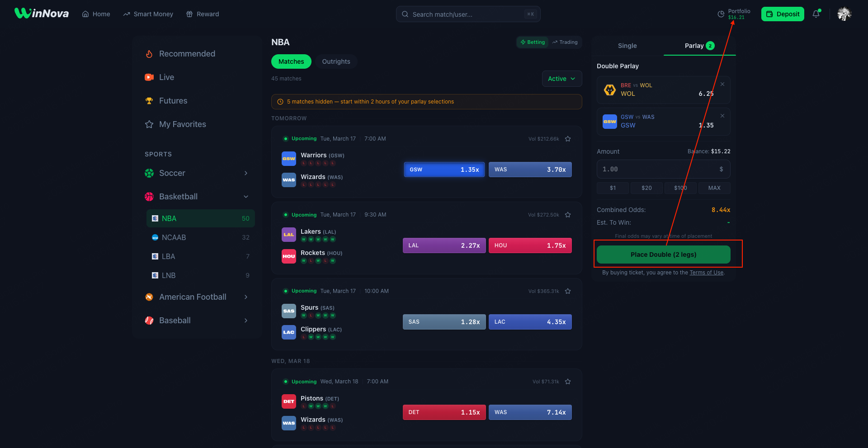The image size is (868, 448).
Task: Open the Outrights tab
Action: (336, 61)
